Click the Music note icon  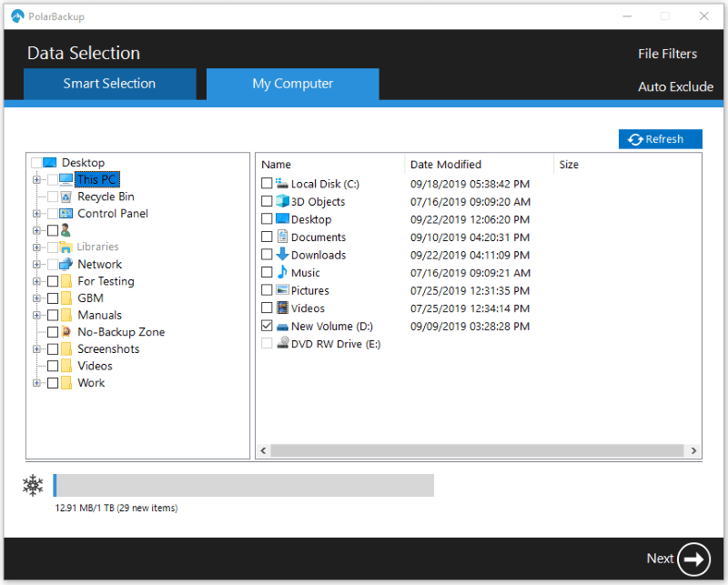282,272
